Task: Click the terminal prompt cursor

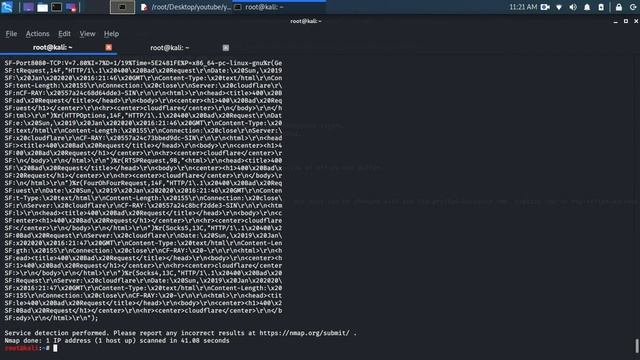Action: pyautogui.click(x=55, y=348)
